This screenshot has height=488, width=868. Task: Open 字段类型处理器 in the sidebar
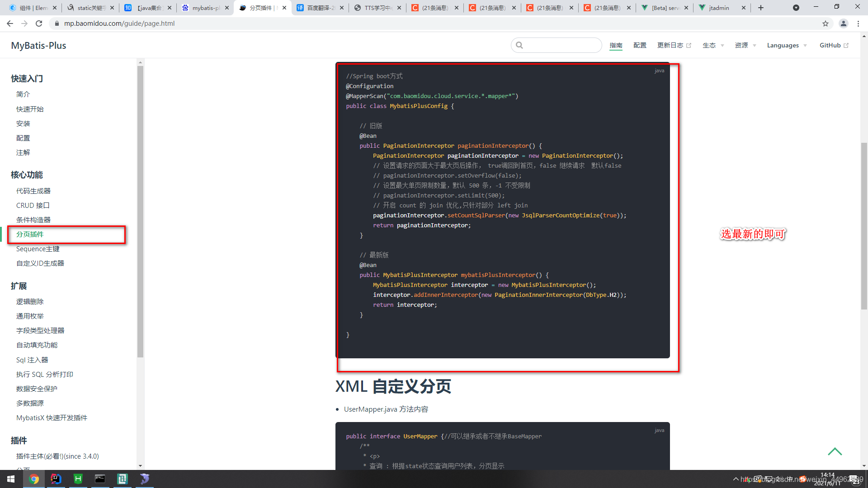point(40,331)
